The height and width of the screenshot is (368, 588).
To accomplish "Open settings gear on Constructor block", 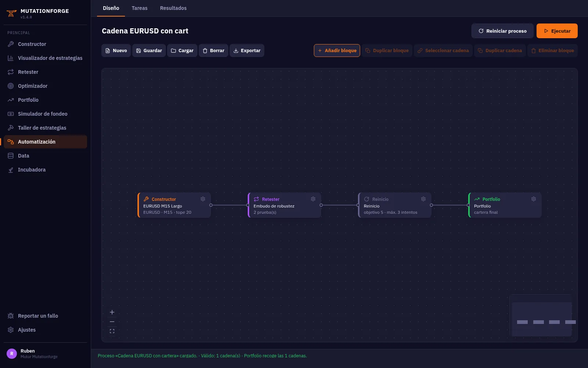I will point(203,199).
